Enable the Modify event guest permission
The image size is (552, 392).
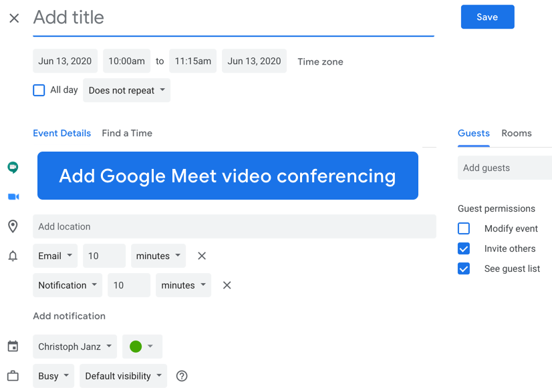(464, 228)
